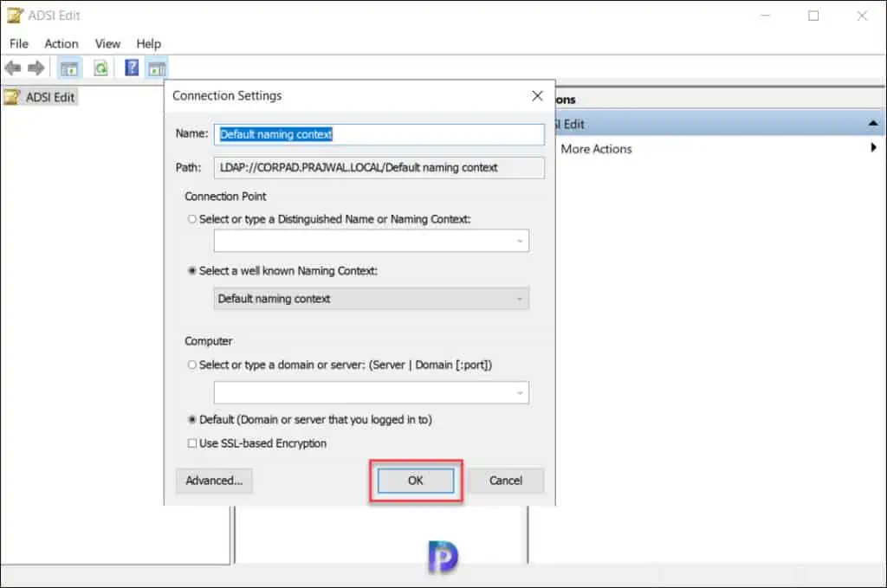Expand More Actions submenu arrow
This screenshot has height=588, width=887.
pos(873,147)
